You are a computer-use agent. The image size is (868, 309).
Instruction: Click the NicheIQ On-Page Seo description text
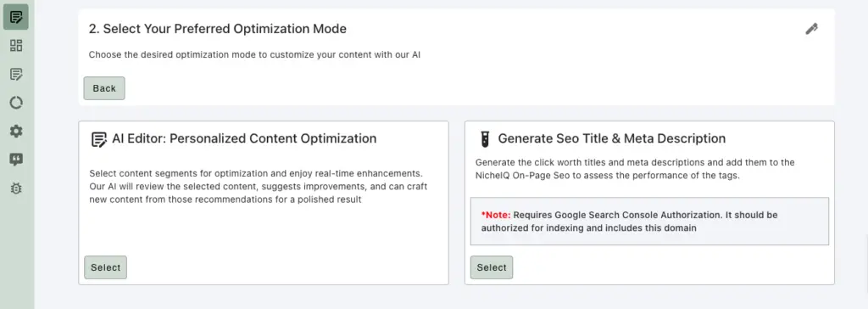tap(635, 169)
